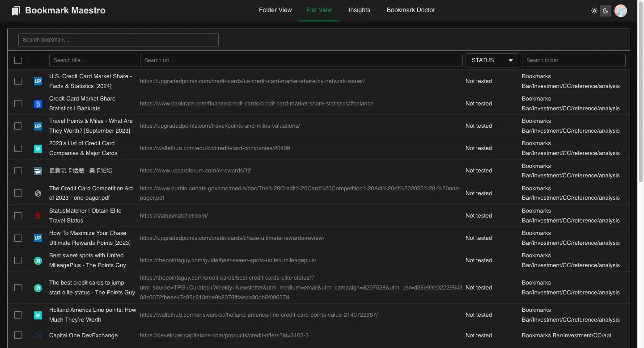Switch to dark theme moon icon

606,11
